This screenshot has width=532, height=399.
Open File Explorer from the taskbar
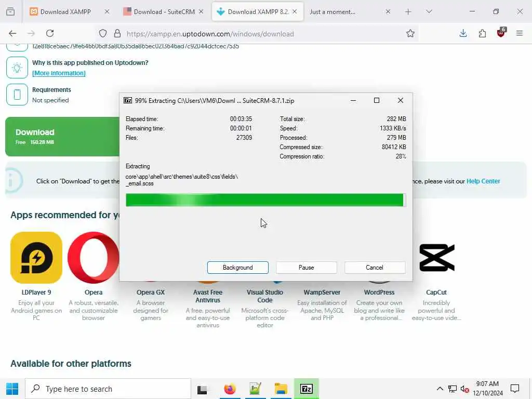[x=281, y=389]
